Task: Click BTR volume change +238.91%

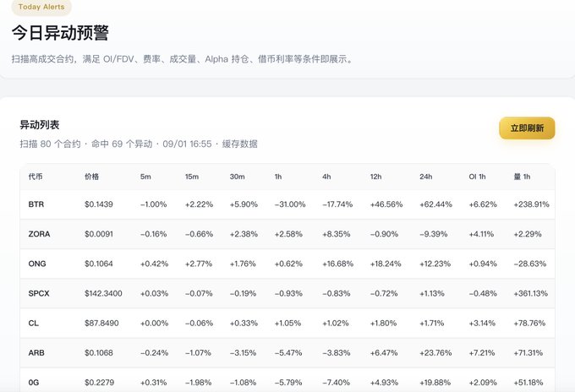Action: 531,204
